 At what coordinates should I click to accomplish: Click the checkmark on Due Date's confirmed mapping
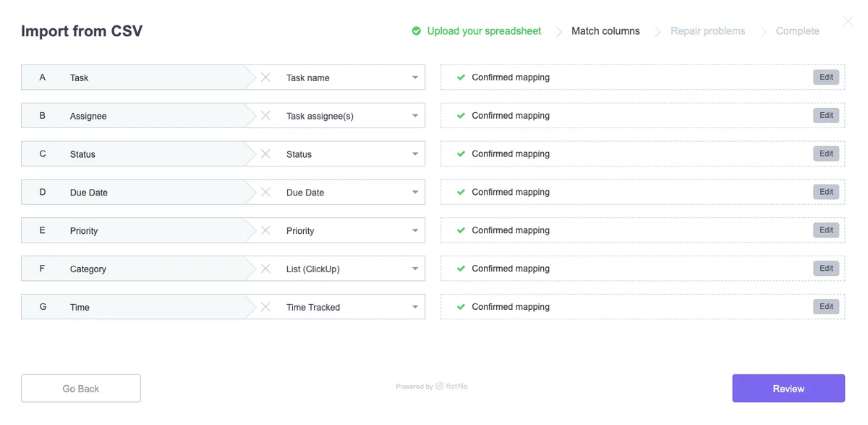coord(461,192)
